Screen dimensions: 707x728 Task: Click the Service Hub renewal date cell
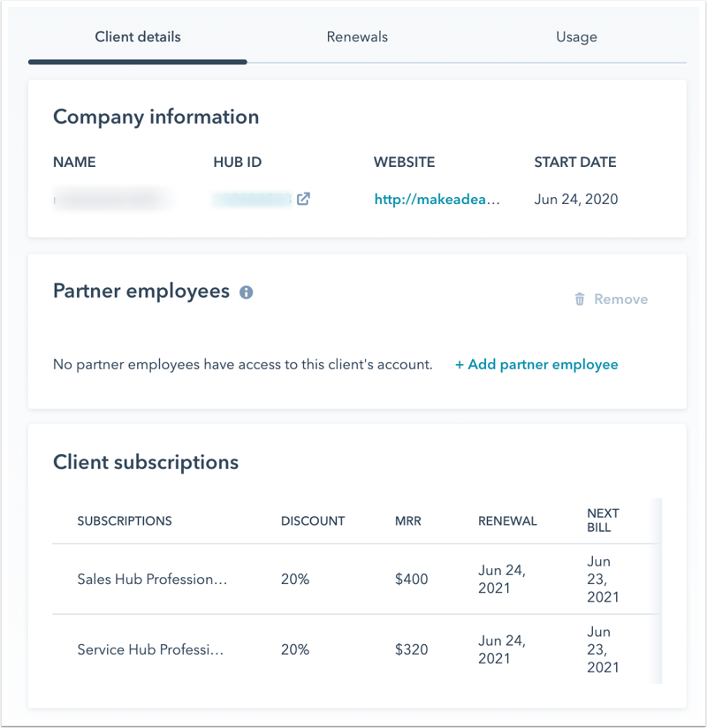pyautogui.click(x=502, y=649)
